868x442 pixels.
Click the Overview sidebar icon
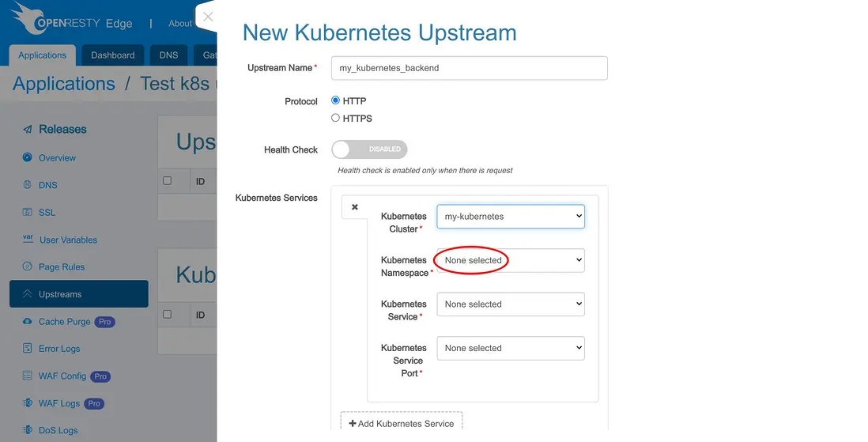[28, 157]
